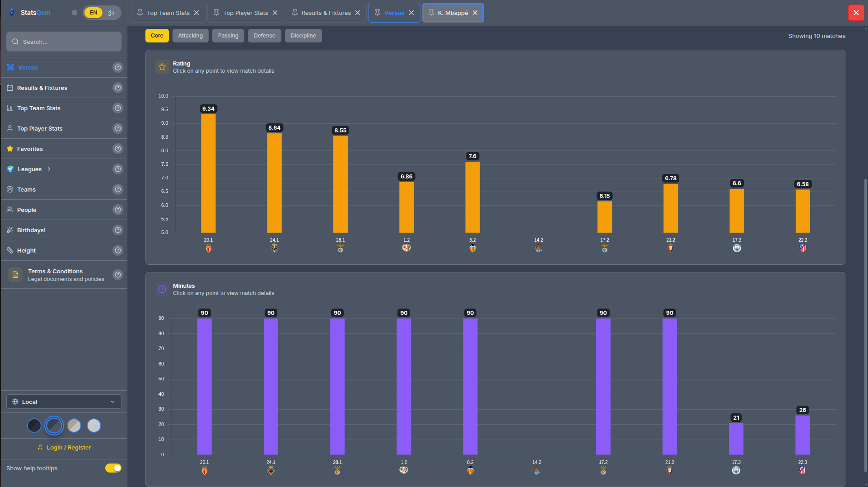Pick the dark theme color swatch
868x487 pixels.
(x=34, y=425)
